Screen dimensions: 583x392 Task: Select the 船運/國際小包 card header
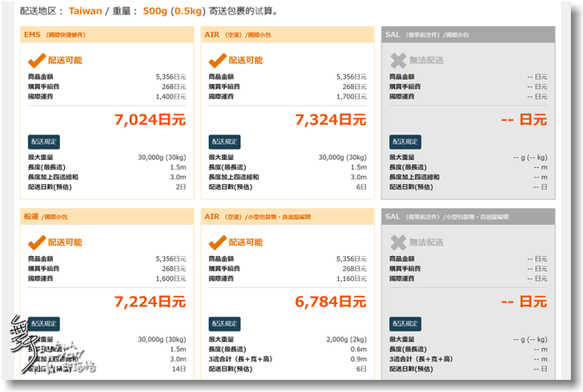point(107,217)
